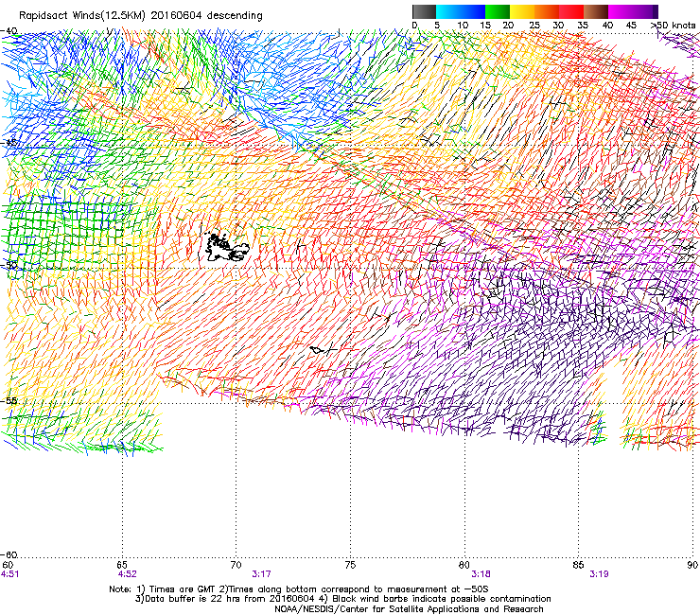Select the dark purple 45–50 knots segment

(x=645, y=11)
